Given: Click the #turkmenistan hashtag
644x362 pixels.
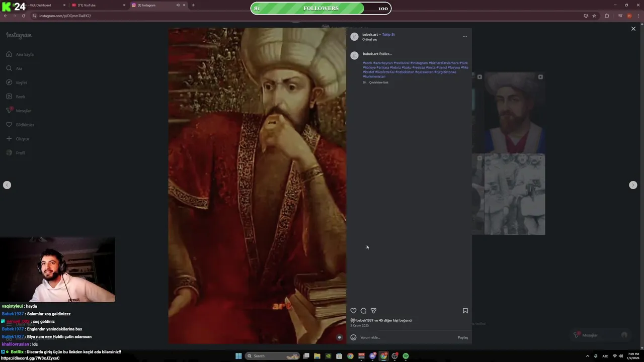Looking at the screenshot, I should pos(374,76).
